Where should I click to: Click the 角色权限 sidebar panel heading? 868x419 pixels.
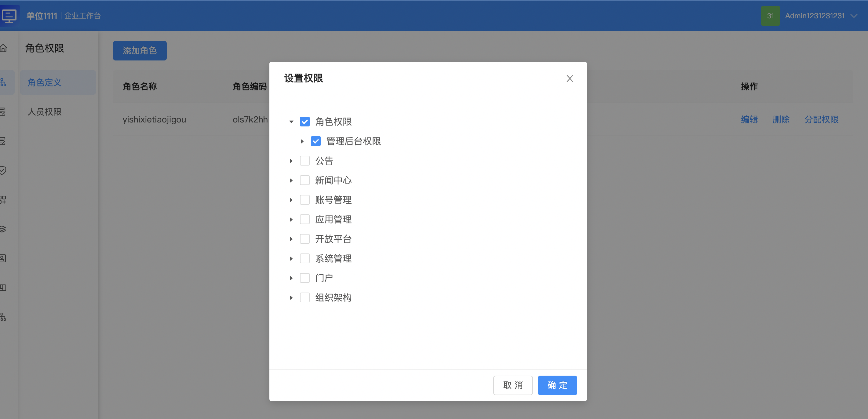tap(45, 48)
